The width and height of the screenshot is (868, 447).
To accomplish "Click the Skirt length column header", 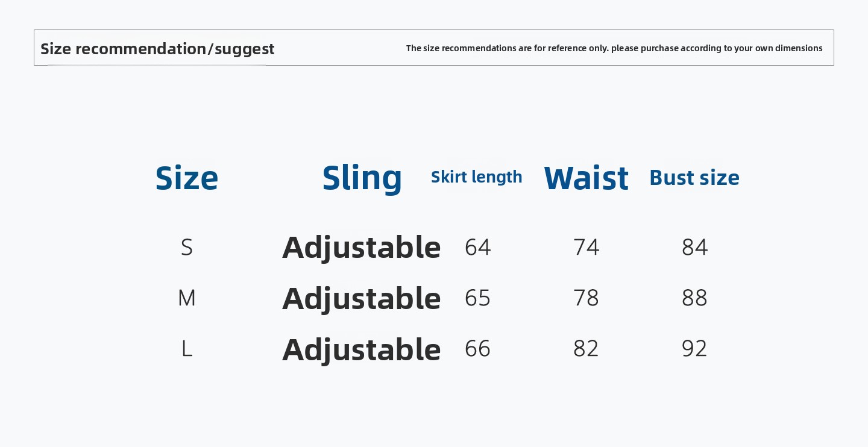I will 477,177.
